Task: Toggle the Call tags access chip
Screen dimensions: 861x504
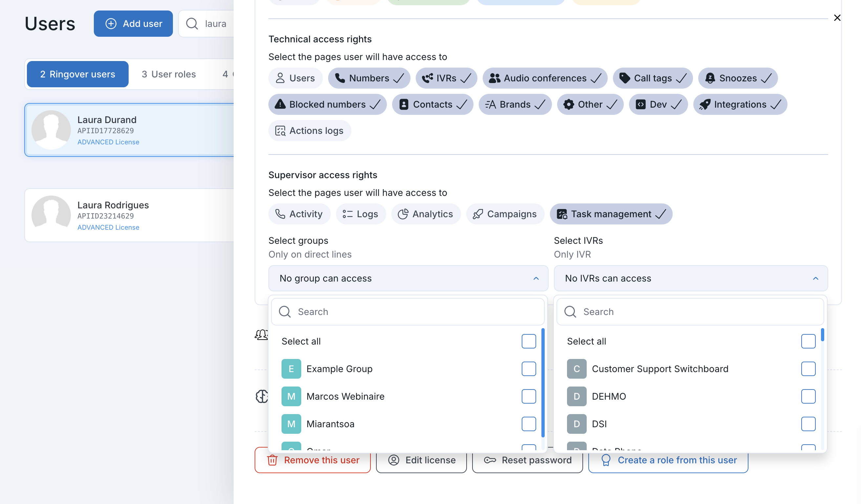Action: [653, 78]
